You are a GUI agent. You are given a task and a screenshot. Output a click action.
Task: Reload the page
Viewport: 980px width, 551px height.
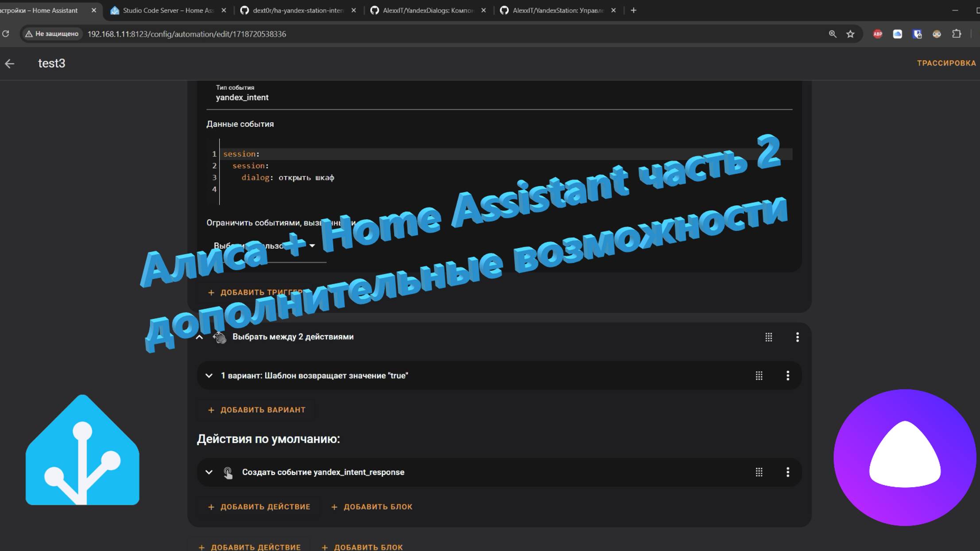coord(6,34)
